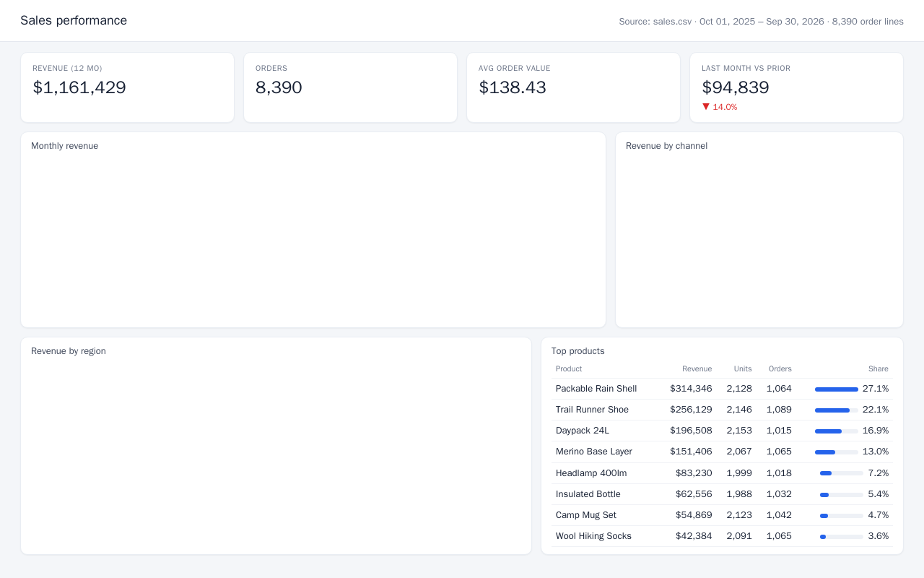Click the red down-triangle change indicator

point(706,106)
